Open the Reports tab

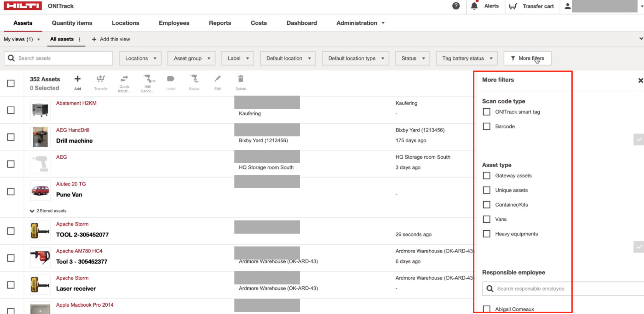(220, 23)
